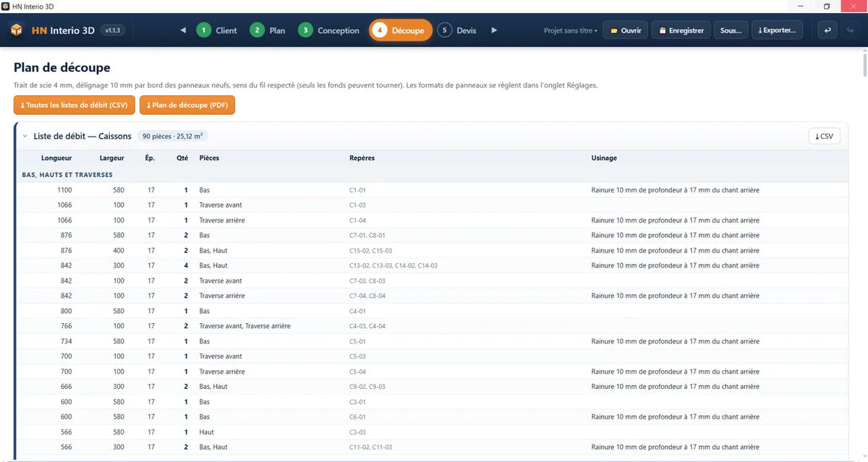Screen dimensions: 868x462
Task: Click the version badge v1.1.3
Action: pos(111,30)
